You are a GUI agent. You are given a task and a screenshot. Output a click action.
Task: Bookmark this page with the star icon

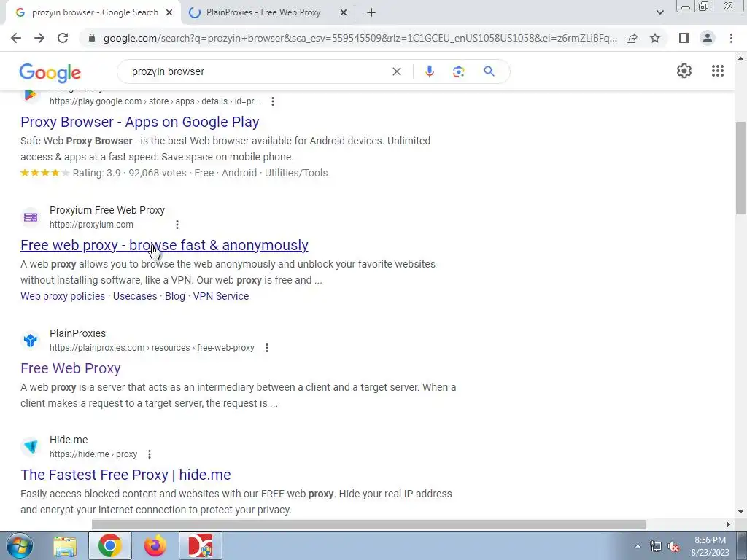655,38
